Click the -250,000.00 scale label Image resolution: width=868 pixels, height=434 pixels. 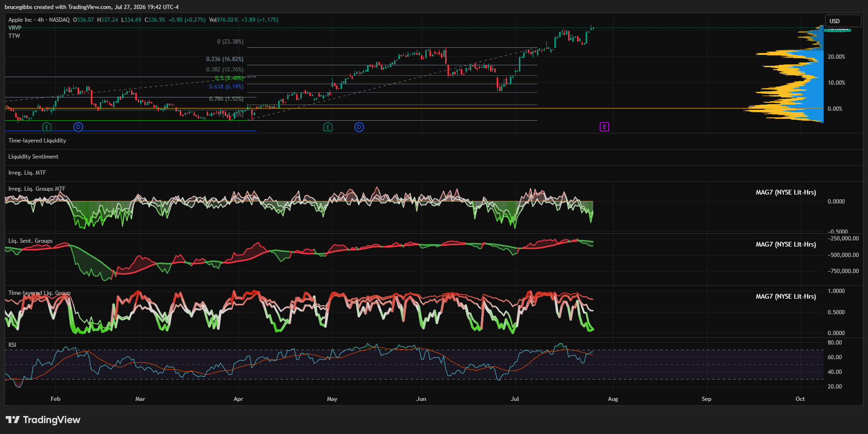[x=843, y=239]
